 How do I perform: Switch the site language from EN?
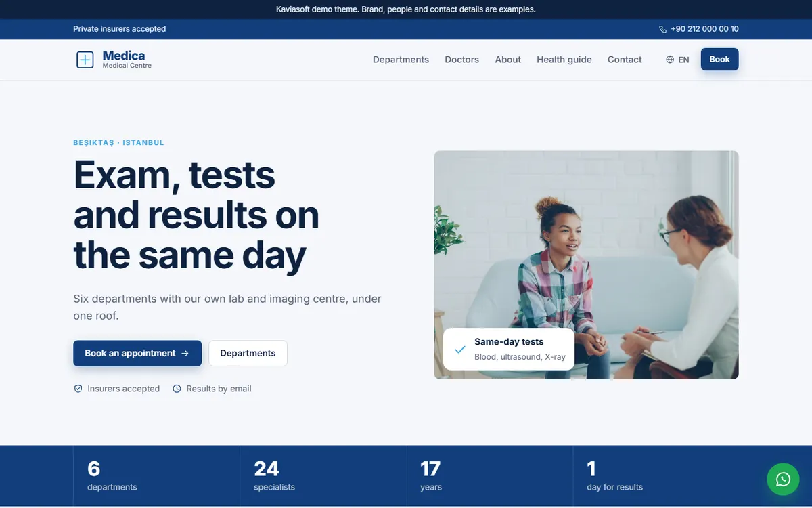tap(677, 60)
